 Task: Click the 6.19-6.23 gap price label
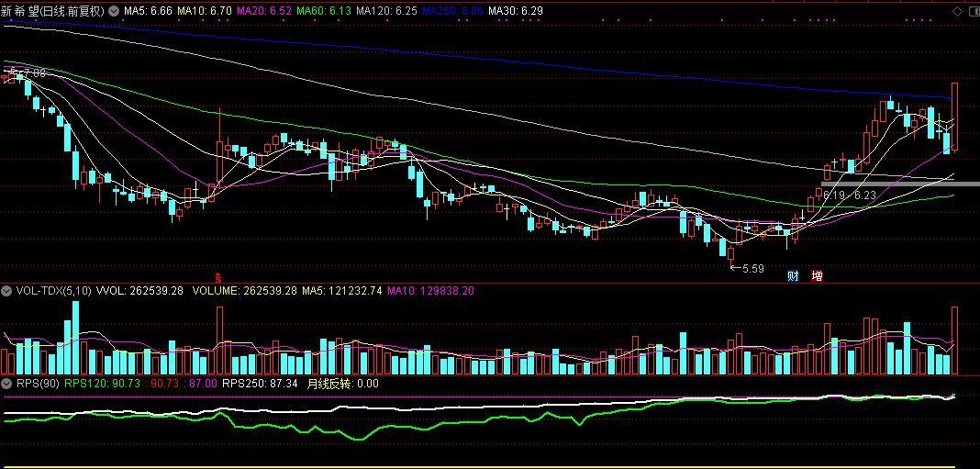(849, 195)
